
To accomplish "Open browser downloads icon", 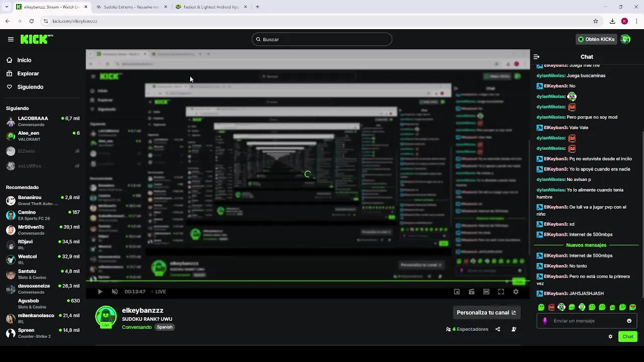I will click(612, 21).
